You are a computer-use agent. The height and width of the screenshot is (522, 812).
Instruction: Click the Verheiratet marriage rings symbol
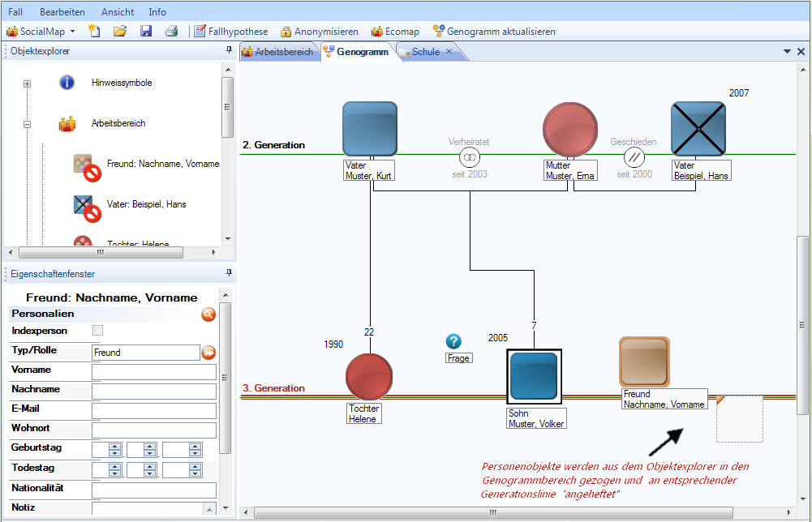tap(470, 157)
